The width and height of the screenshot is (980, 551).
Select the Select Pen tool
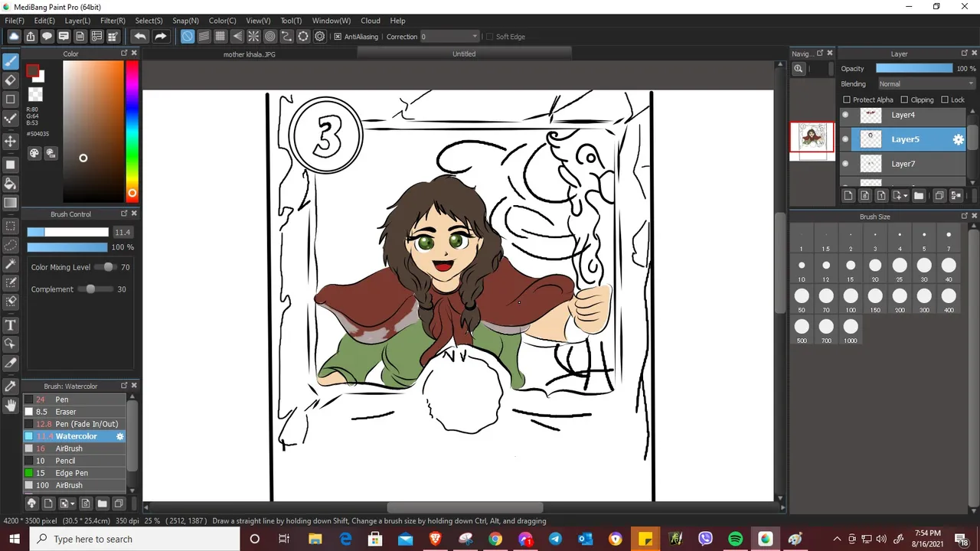pyautogui.click(x=11, y=283)
